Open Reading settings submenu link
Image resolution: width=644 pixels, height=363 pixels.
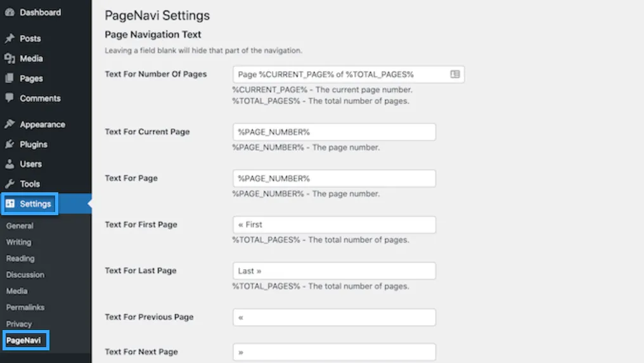pos(20,258)
